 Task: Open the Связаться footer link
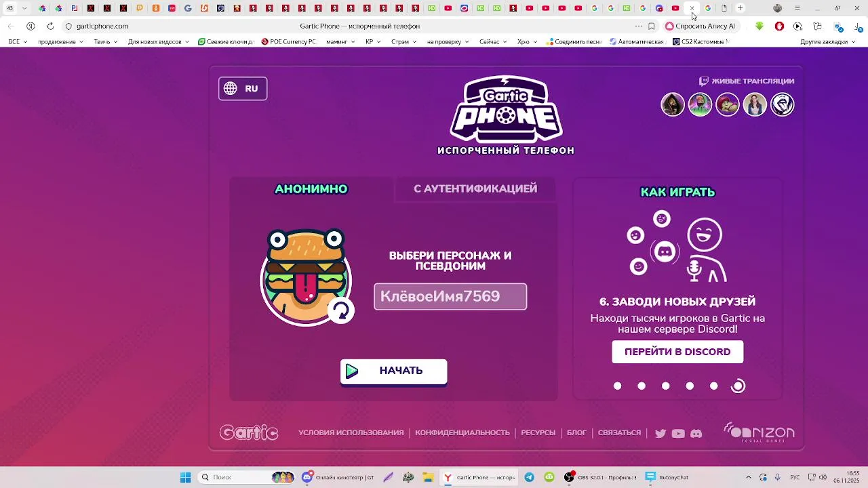(619, 432)
